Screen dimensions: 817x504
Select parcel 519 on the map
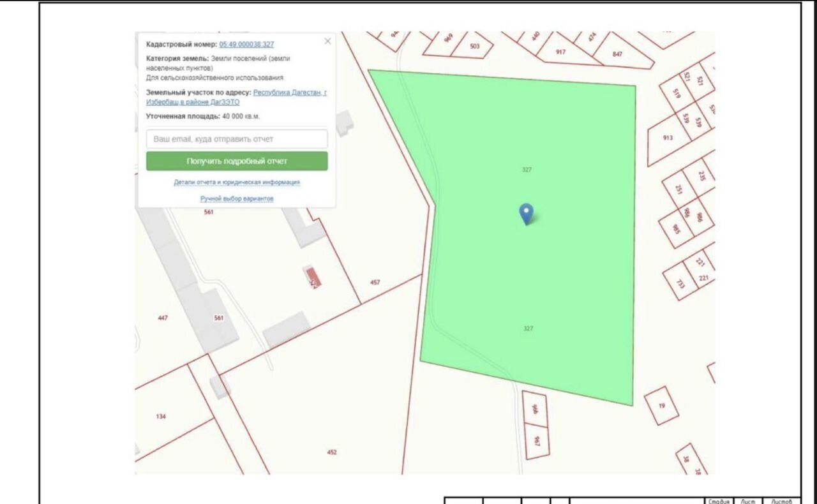[677, 93]
